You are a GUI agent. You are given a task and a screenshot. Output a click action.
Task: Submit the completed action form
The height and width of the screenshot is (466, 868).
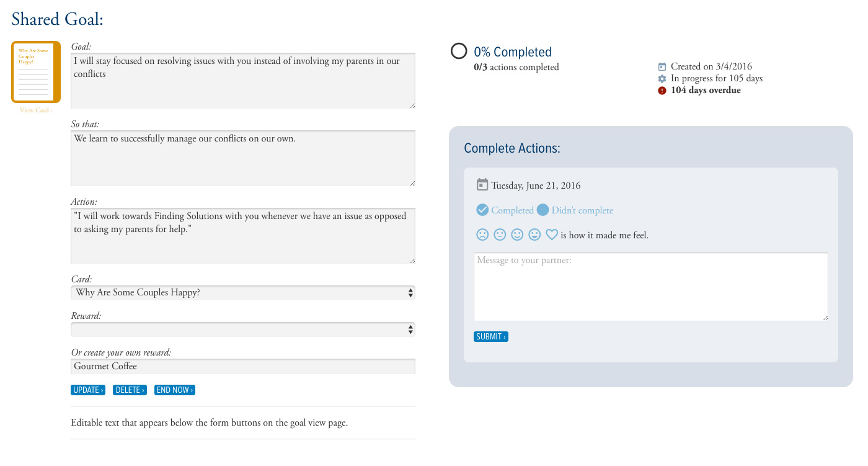490,337
